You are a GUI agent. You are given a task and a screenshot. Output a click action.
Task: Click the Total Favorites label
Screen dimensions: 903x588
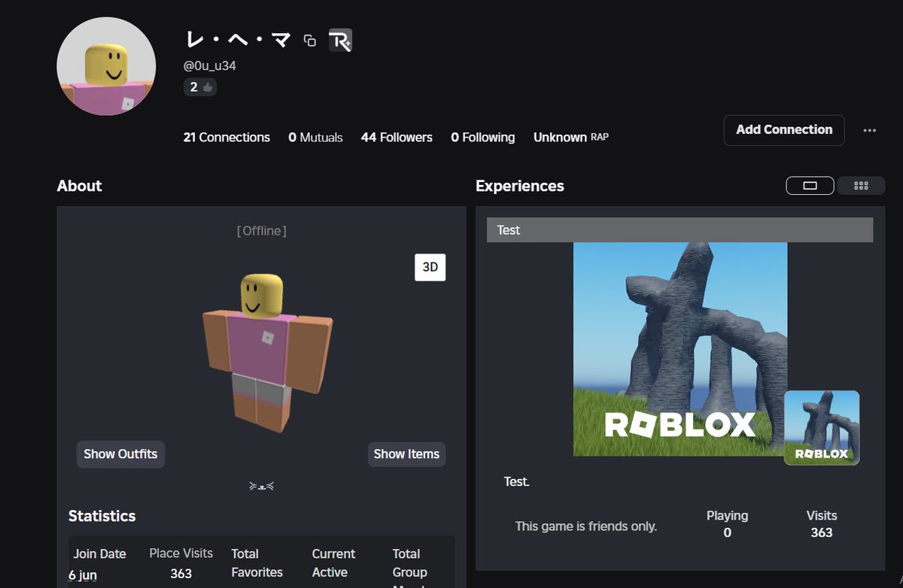tap(257, 563)
